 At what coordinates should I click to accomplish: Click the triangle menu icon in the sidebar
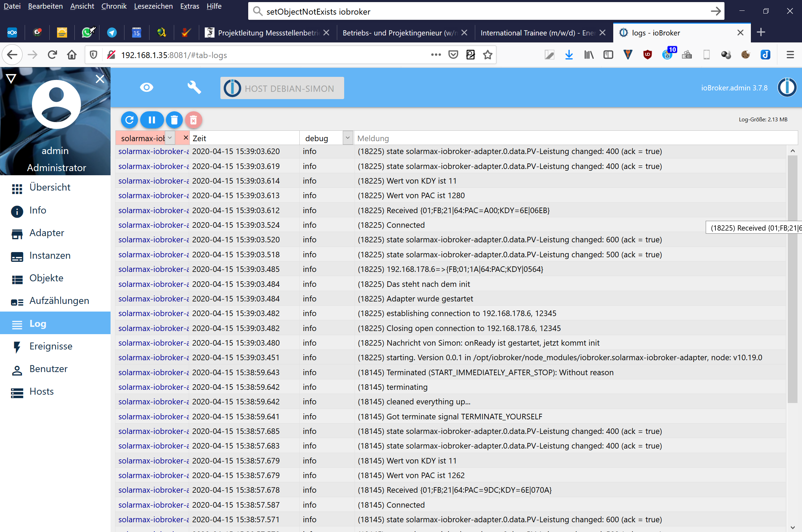11,79
